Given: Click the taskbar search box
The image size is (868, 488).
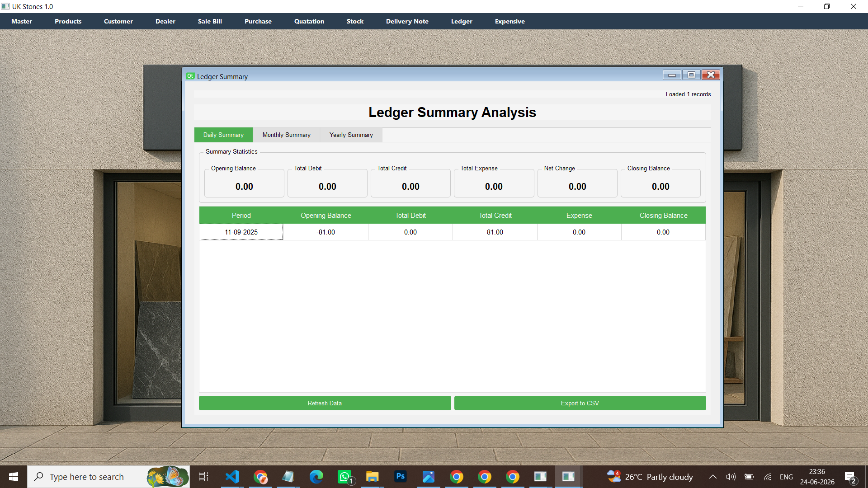Looking at the screenshot, I should click(108, 477).
